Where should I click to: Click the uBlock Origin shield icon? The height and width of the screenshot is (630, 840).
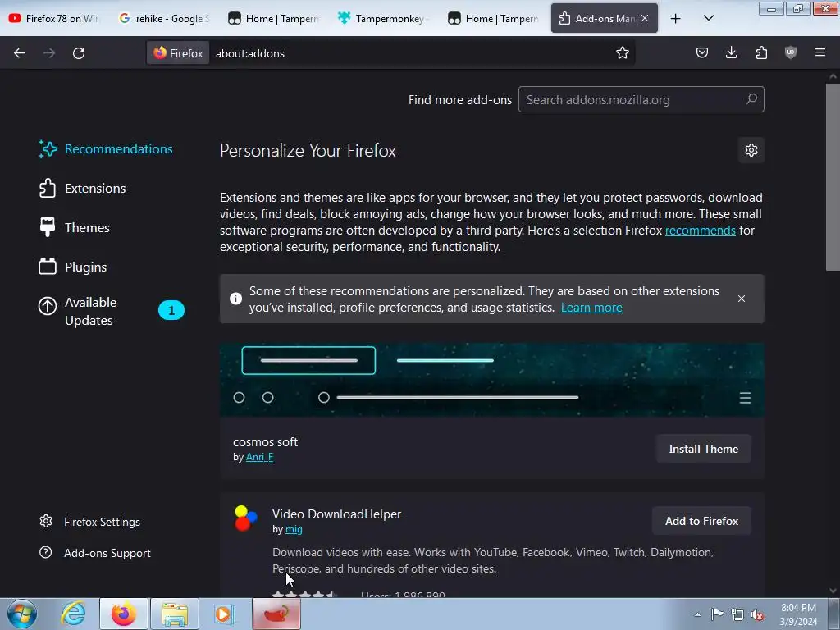pyautogui.click(x=791, y=53)
